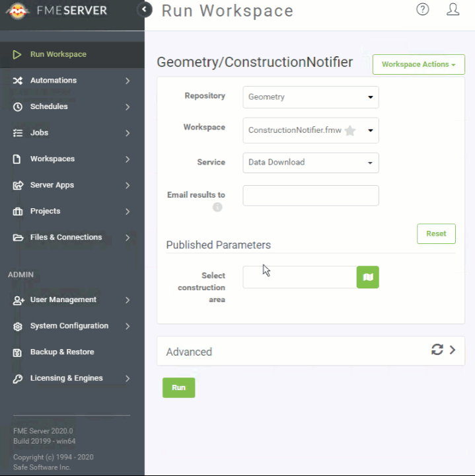Expand the User Management chevron
Viewport: 475px width, 476px height.
pos(128,300)
